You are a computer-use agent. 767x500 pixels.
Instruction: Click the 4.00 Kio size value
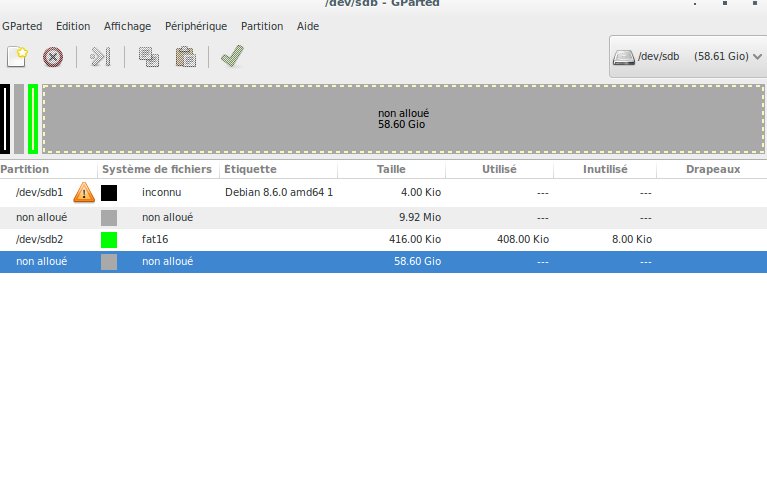point(421,192)
